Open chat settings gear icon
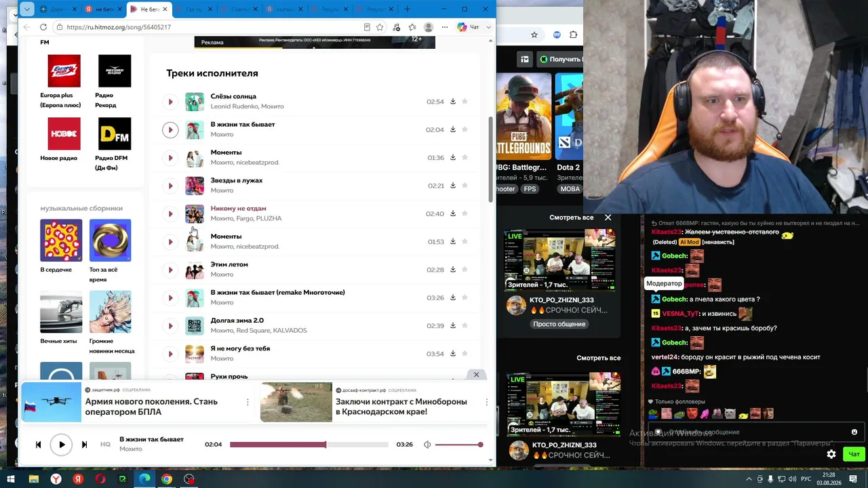The height and width of the screenshot is (488, 868). (831, 454)
